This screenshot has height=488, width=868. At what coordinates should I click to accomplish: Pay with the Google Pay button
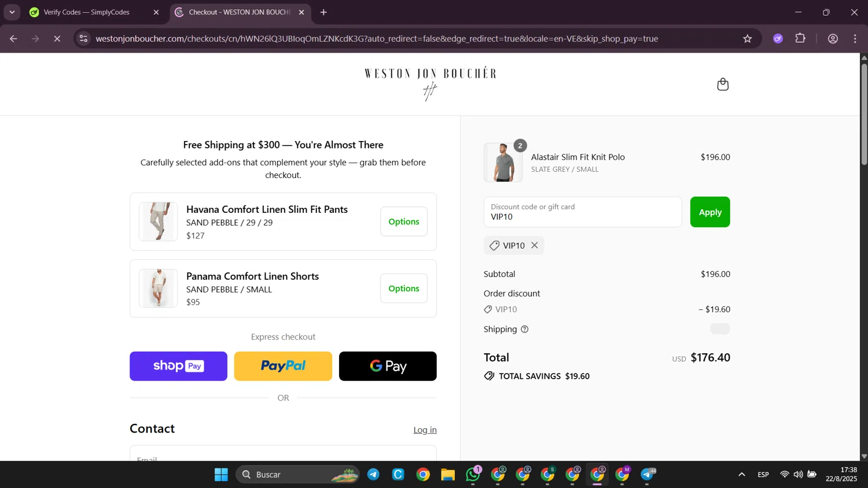pyautogui.click(x=388, y=366)
